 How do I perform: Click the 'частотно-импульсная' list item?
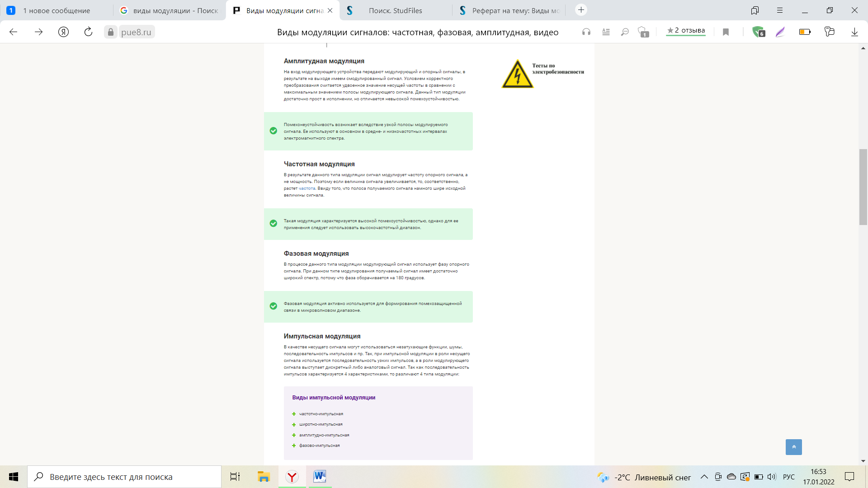click(321, 414)
